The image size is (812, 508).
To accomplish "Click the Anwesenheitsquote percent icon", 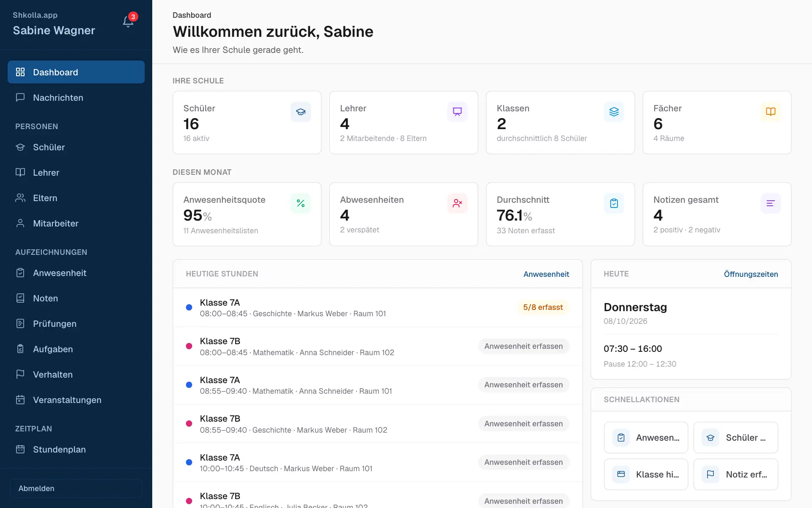I will click(301, 203).
